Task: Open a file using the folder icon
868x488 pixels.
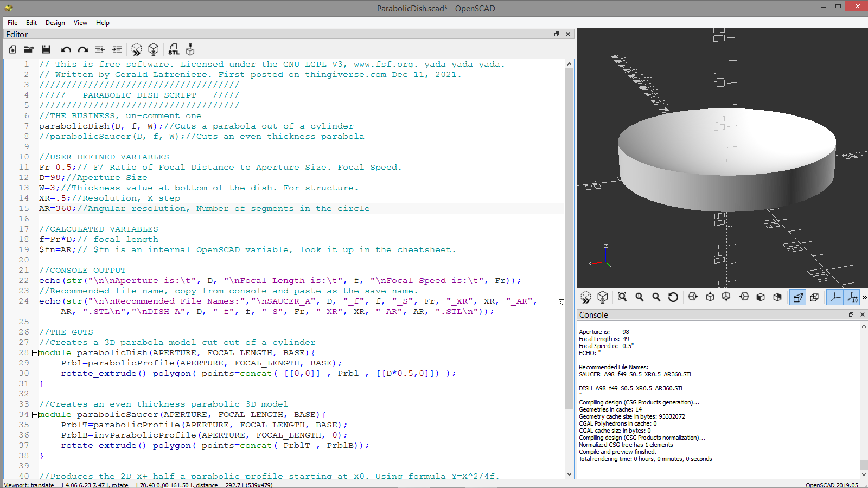Action: (x=29, y=49)
